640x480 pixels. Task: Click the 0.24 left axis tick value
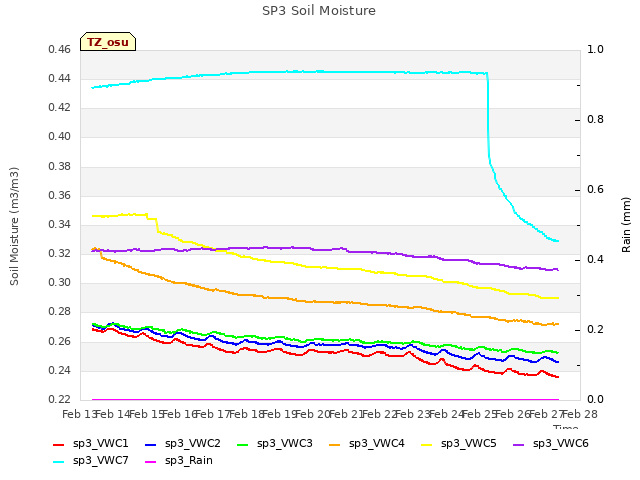60,371
